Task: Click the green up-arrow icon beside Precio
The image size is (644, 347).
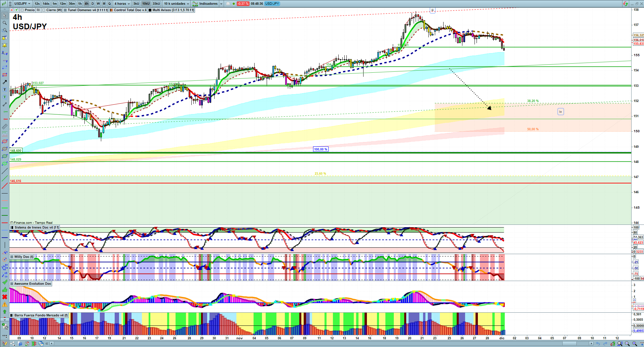Action: [16, 10]
